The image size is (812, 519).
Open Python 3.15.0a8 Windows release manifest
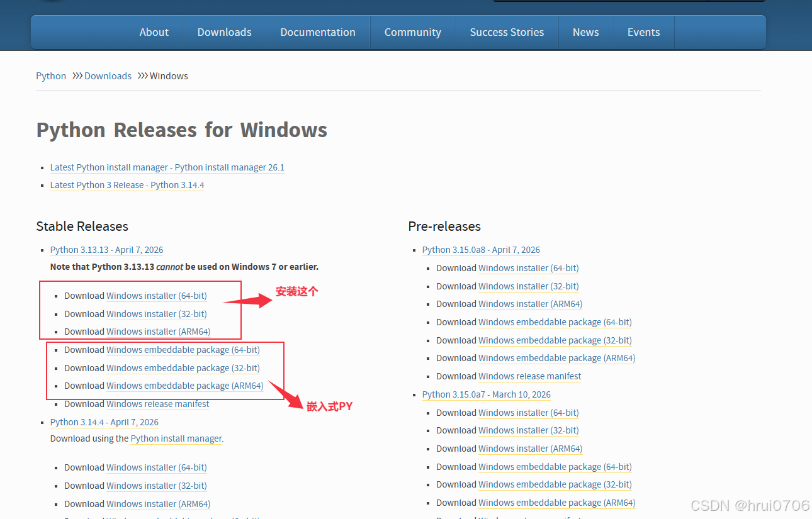[x=530, y=376]
